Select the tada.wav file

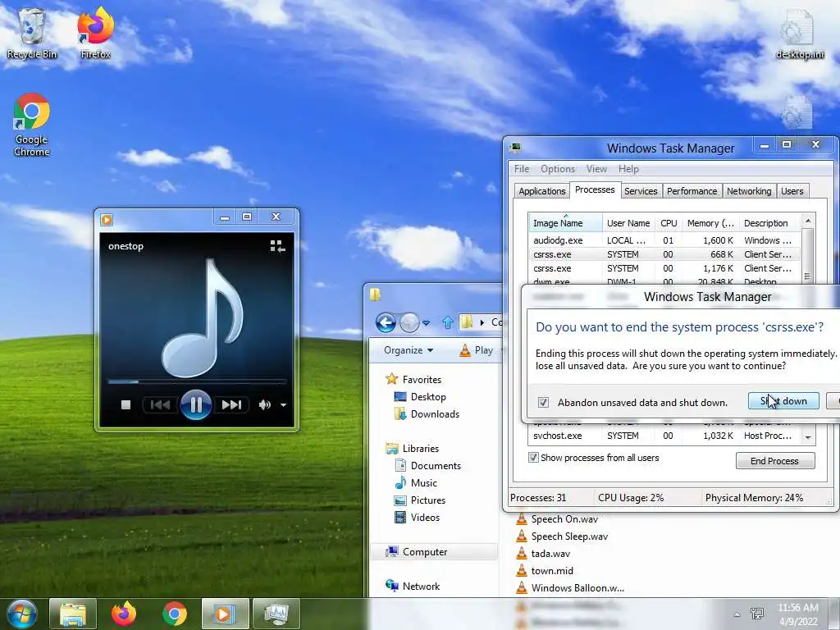click(543, 554)
